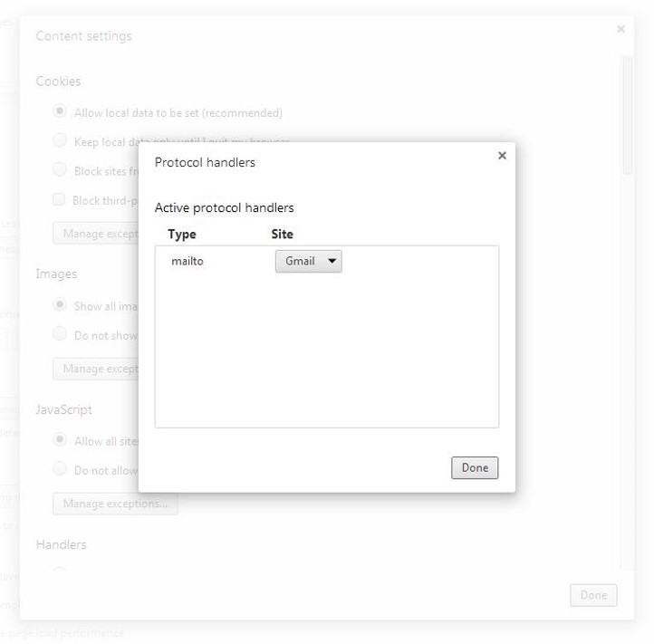Open Manage exceptions under Cookies
Image resolution: width=654 pixels, height=644 pixels.
95,234
